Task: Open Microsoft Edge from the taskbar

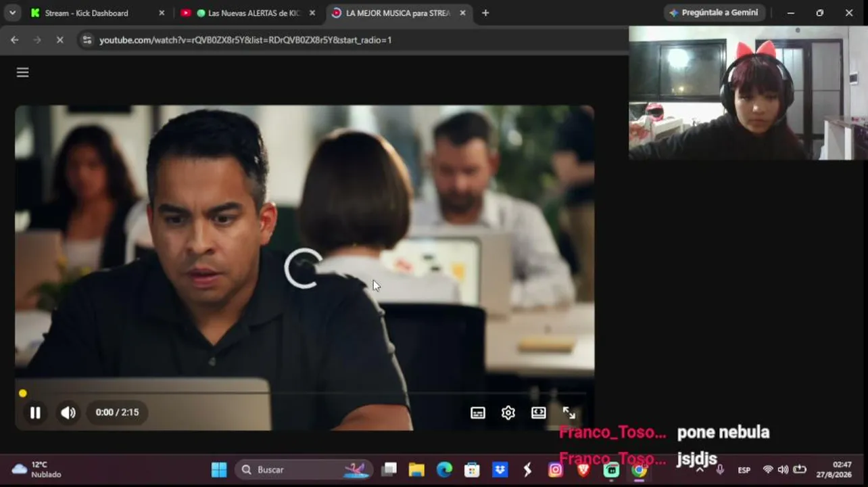Action: (444, 469)
